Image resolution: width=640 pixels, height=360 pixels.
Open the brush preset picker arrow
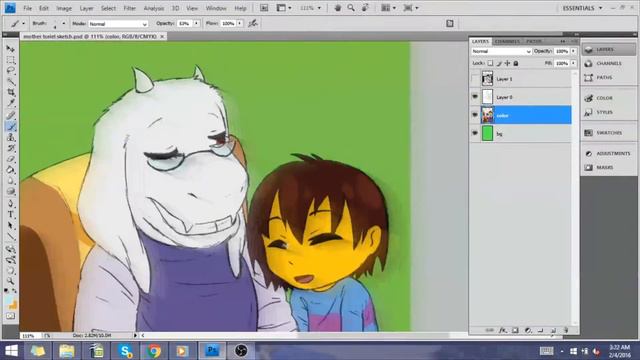click(64, 24)
